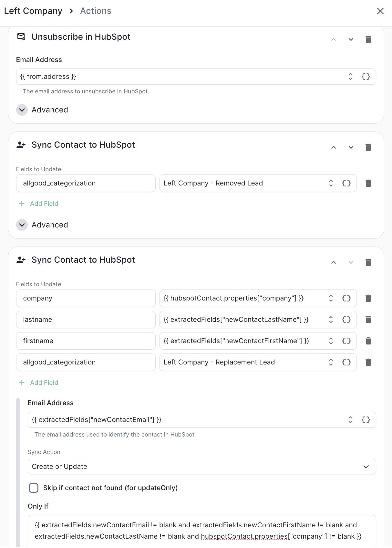The width and height of the screenshot is (392, 548).
Task: Edit allgood_categorization field name for Removed Lead
Action: point(86,183)
